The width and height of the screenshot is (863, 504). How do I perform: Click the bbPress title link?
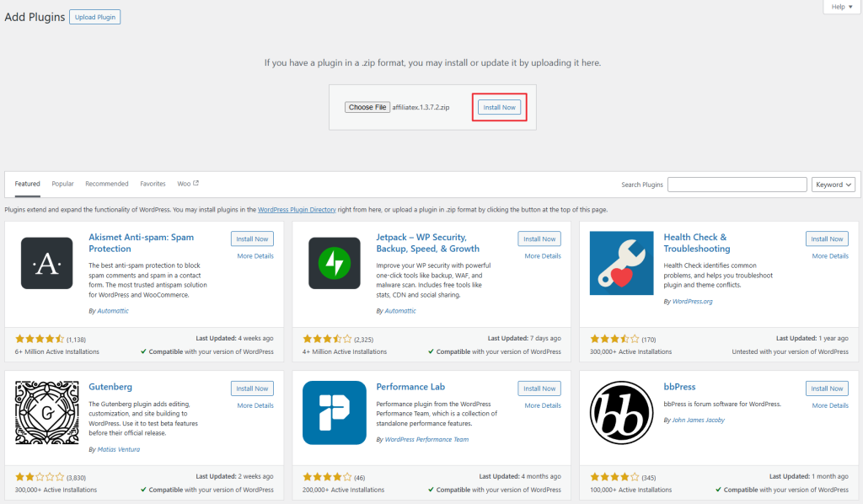coord(679,387)
